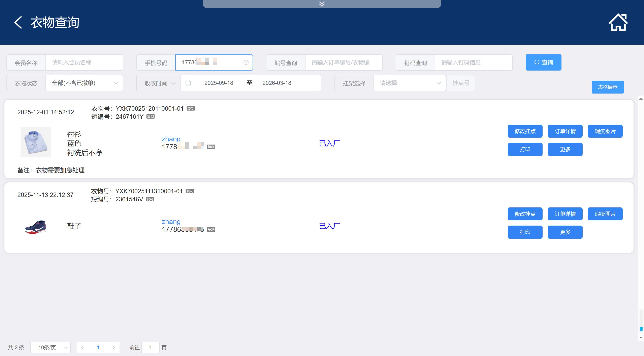Focus the 会员名称 input field
This screenshot has height=356, width=644.
pyautogui.click(x=84, y=62)
